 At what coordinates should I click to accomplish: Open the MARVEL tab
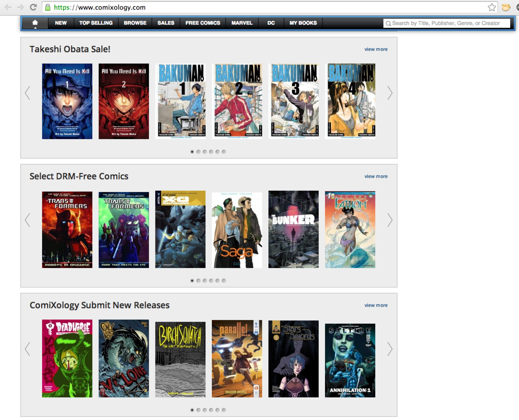click(x=242, y=23)
